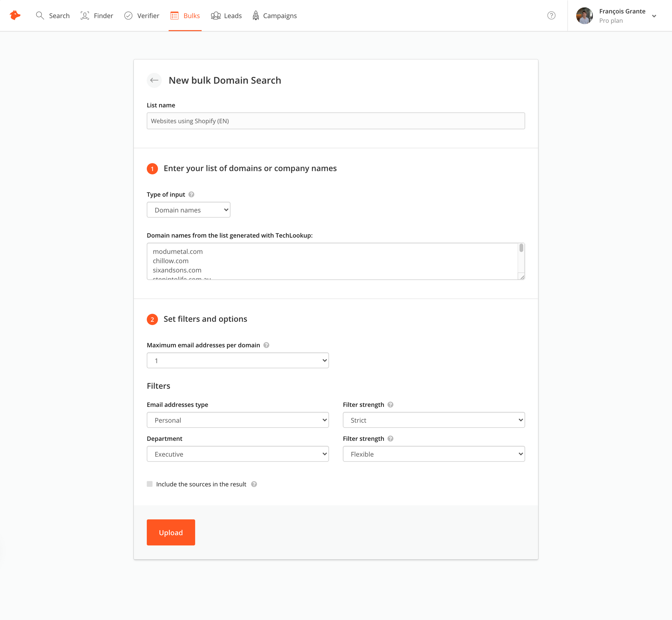Select Filter strength Flexible dropdown
Viewport: 672px width, 620px height.
[433, 454]
